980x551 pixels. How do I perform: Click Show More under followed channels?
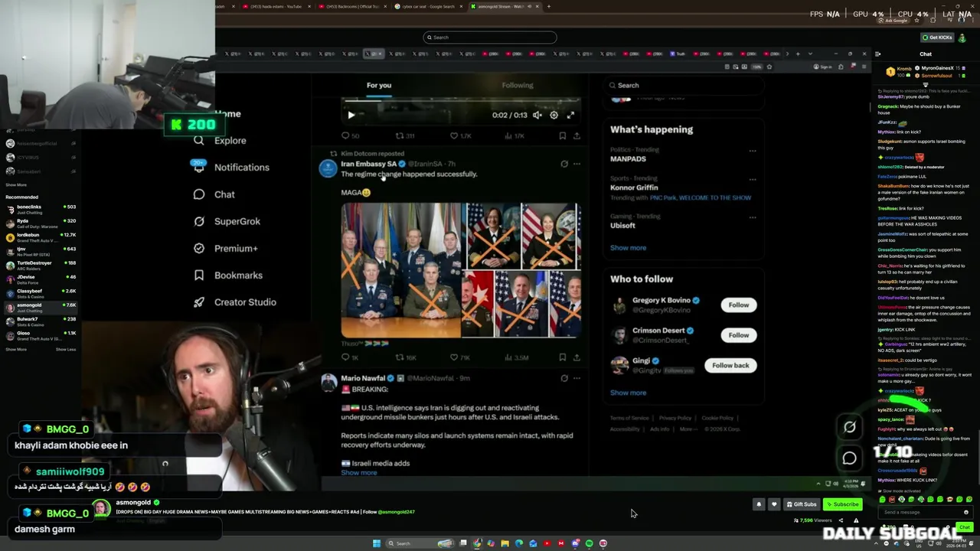(x=16, y=184)
